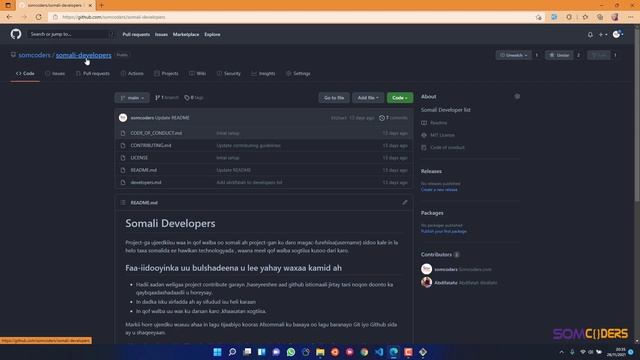Open Chrome from the taskbar
The image size is (640, 360).
(x=364, y=352)
